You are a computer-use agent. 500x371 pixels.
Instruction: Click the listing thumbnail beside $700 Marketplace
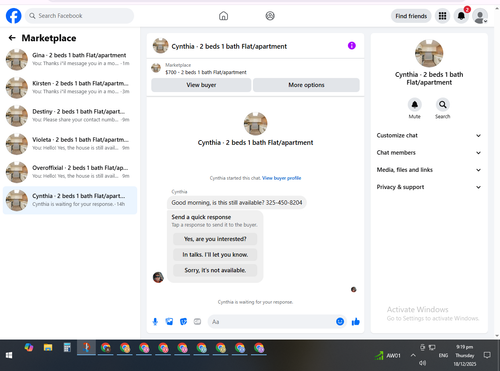pyautogui.click(x=156, y=68)
